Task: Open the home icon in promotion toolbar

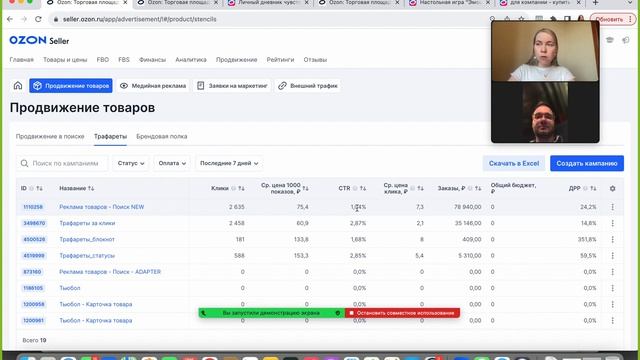Action: 18,86
